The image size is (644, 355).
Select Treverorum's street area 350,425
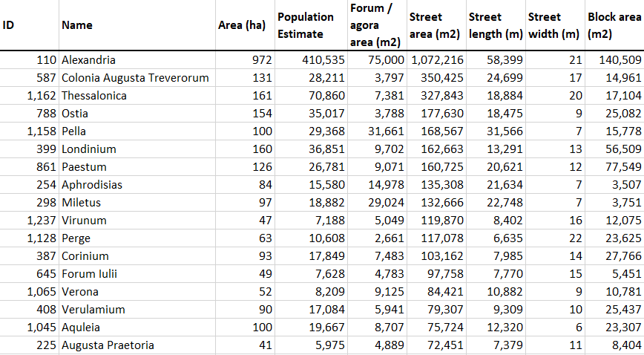click(x=436, y=78)
